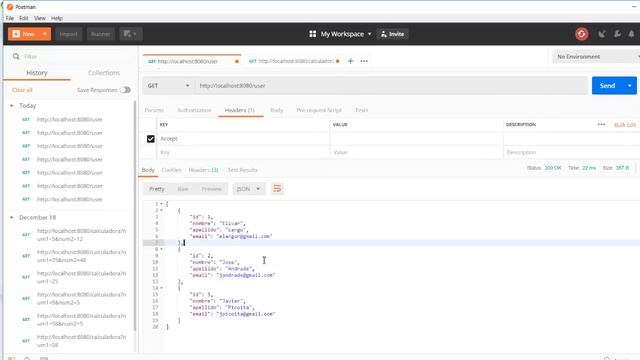This screenshot has height=360, width=640.
Task: Click the blue Send button
Action: point(607,86)
